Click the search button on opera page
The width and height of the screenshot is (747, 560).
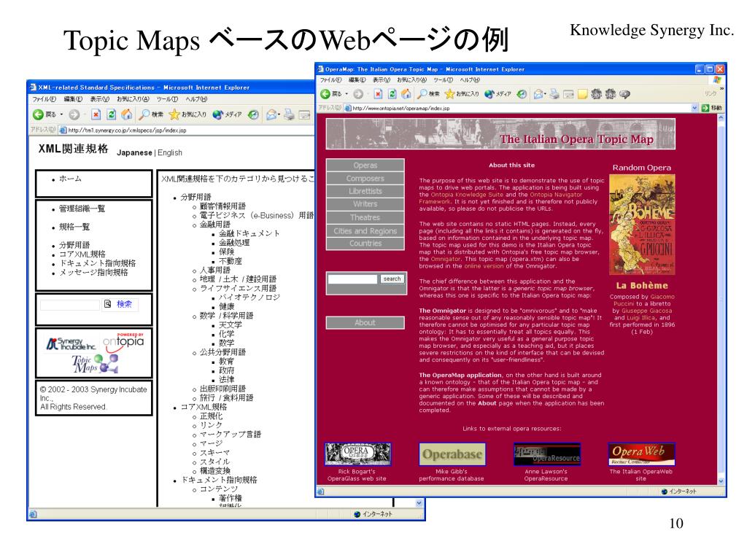392,279
